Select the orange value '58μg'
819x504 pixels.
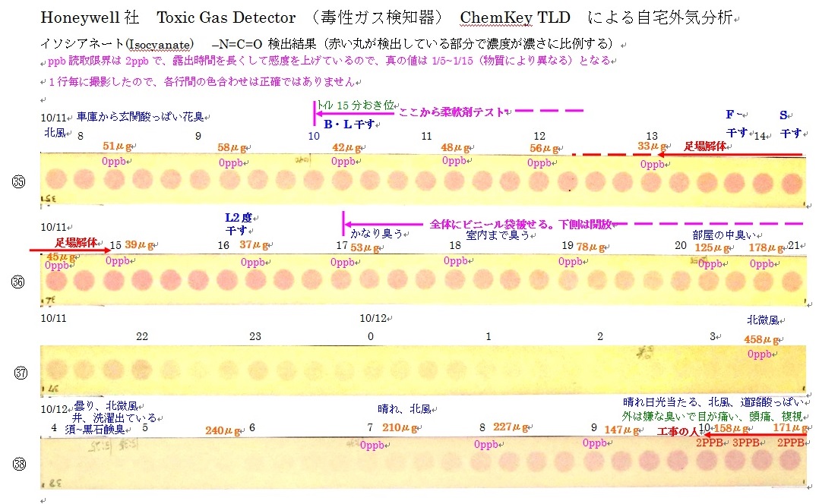pos(232,148)
